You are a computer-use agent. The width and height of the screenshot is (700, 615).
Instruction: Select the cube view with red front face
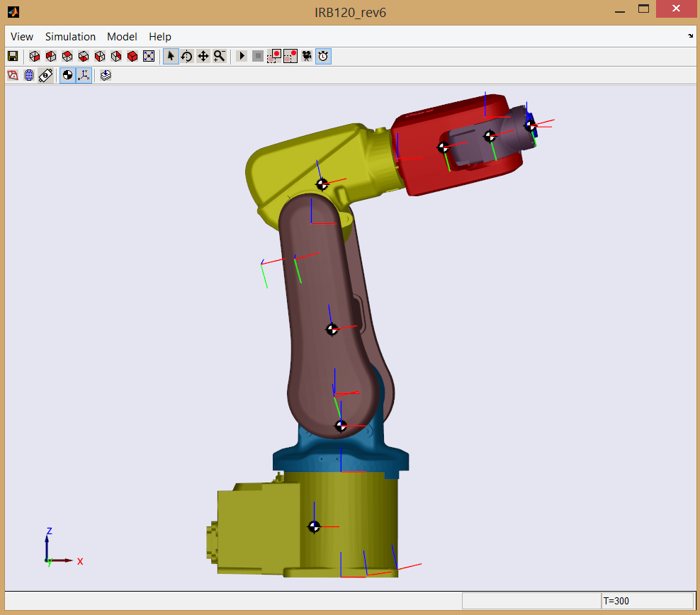(35, 56)
